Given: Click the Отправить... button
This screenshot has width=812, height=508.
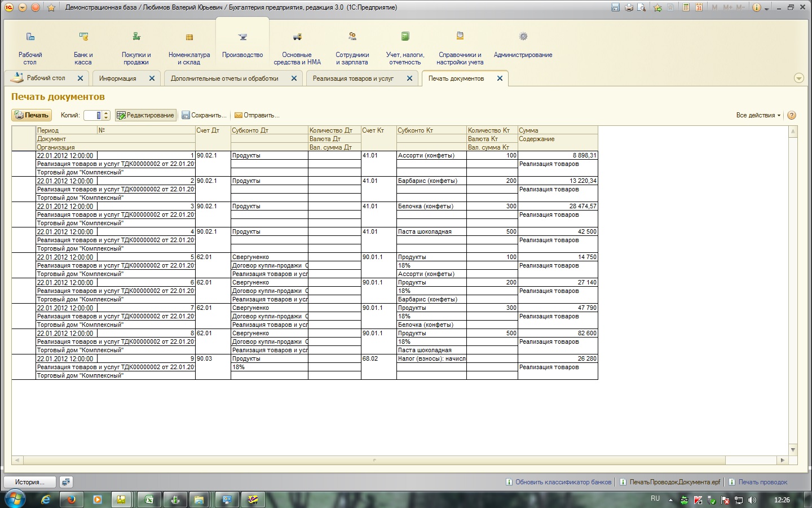Looking at the screenshot, I should 257,115.
